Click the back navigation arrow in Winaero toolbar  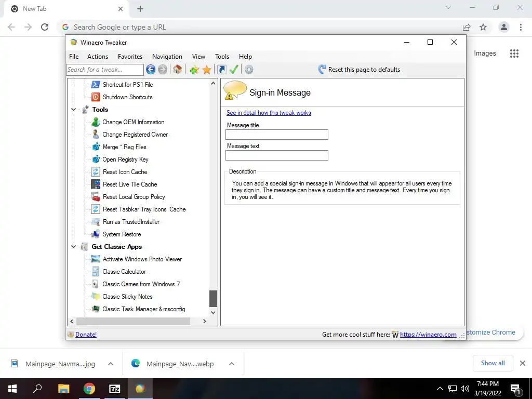point(151,70)
